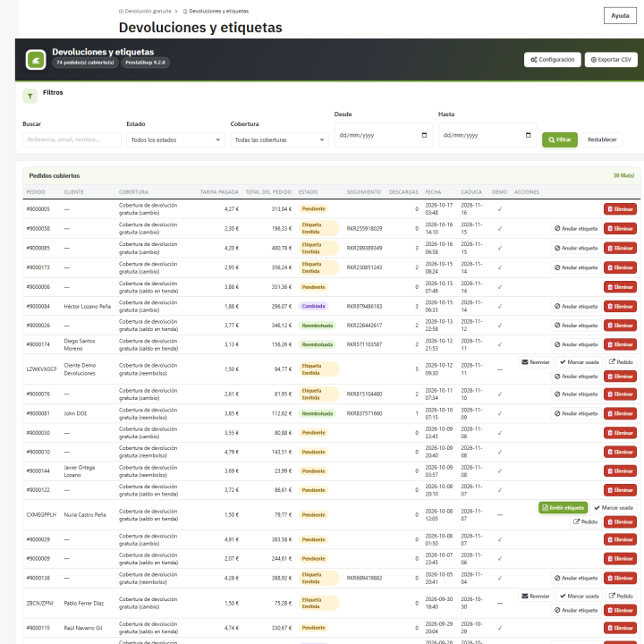Image resolution: width=644 pixels, height=644 pixels.
Task: Void label for order #9000085
Action: 576,248
